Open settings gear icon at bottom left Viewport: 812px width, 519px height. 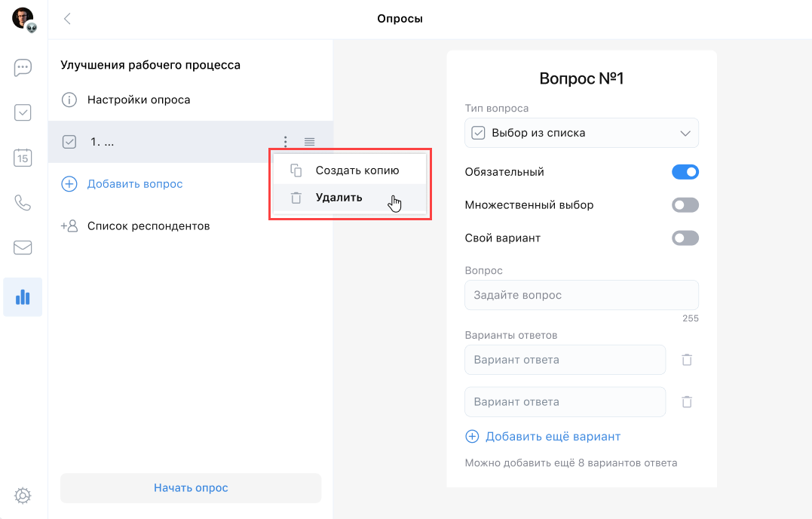(23, 496)
